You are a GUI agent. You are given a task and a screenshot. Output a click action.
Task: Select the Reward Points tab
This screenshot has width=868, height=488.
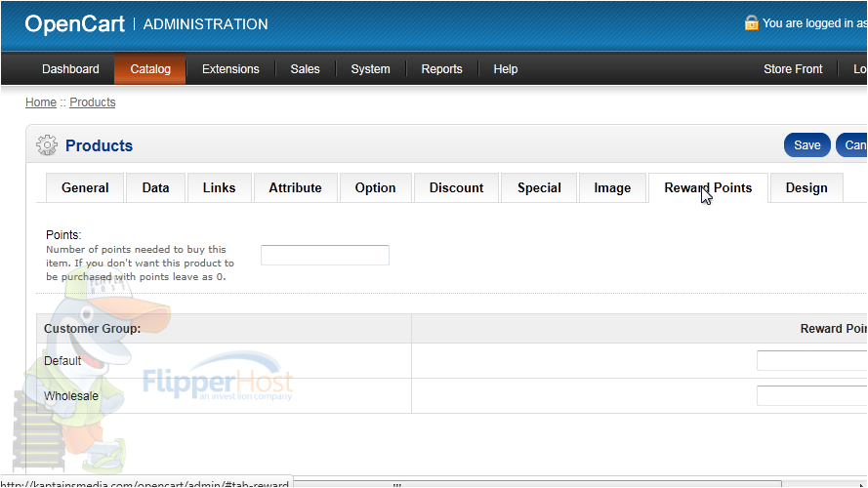(708, 187)
